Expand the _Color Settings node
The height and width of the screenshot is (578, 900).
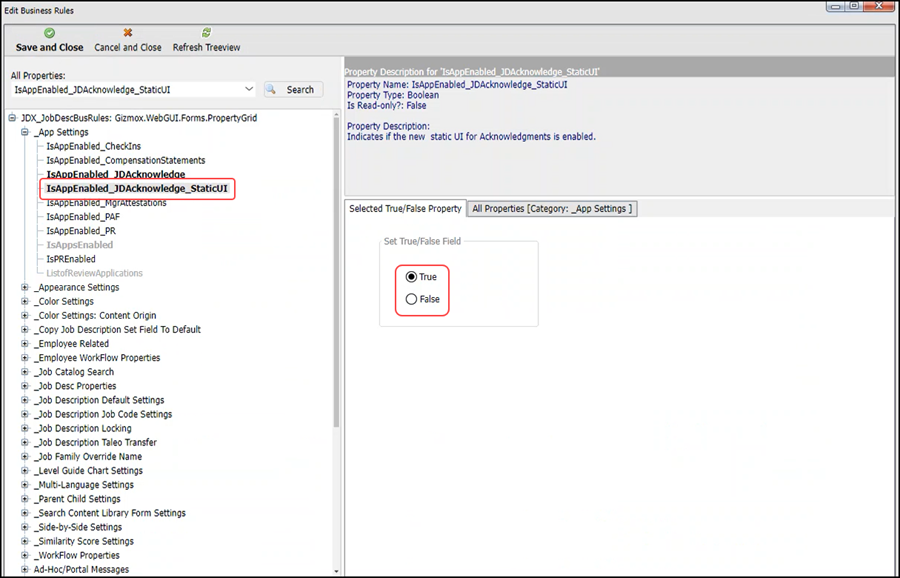click(25, 302)
